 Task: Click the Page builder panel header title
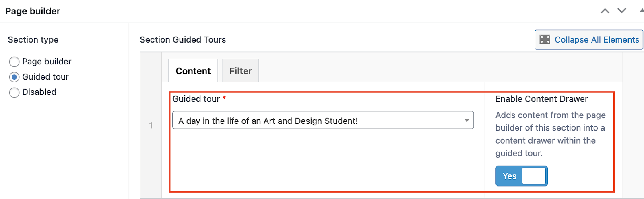[x=33, y=11]
